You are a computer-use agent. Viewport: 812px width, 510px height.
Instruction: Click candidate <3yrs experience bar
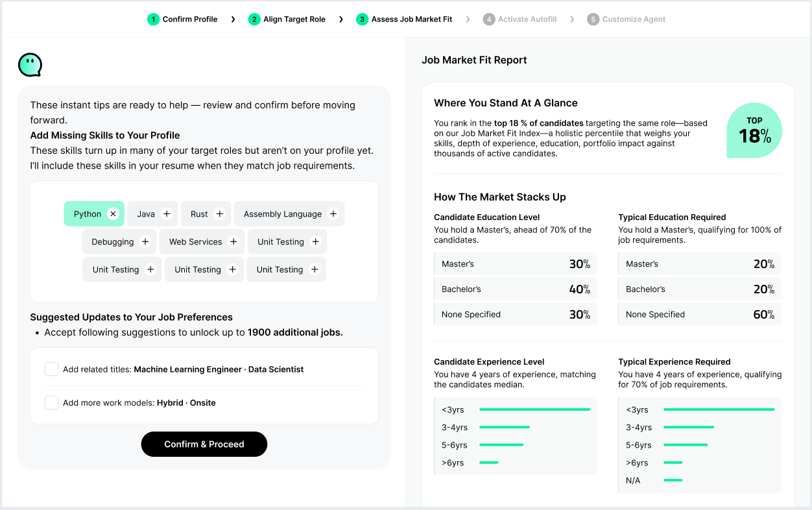click(534, 409)
